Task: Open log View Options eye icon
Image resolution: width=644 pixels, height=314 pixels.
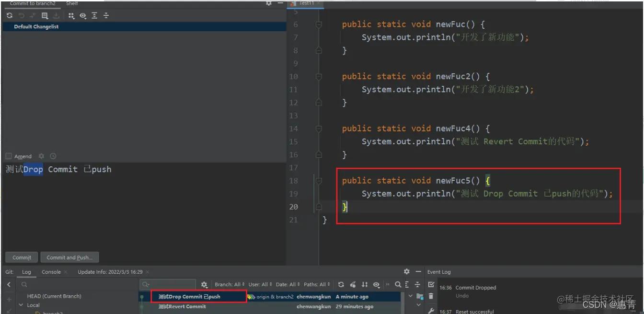Action: (x=377, y=284)
